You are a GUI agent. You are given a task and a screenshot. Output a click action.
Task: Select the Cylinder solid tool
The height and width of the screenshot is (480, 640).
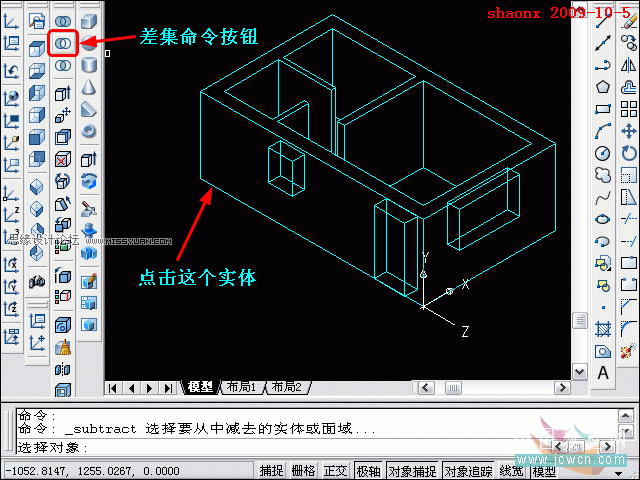89,65
